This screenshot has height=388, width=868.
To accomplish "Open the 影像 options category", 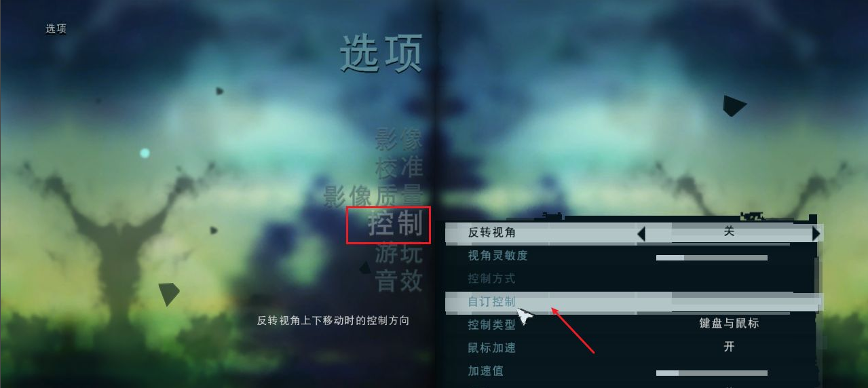I will pos(399,139).
